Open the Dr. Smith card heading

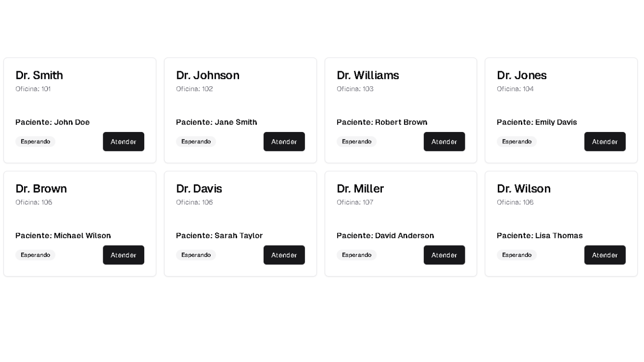coord(39,75)
